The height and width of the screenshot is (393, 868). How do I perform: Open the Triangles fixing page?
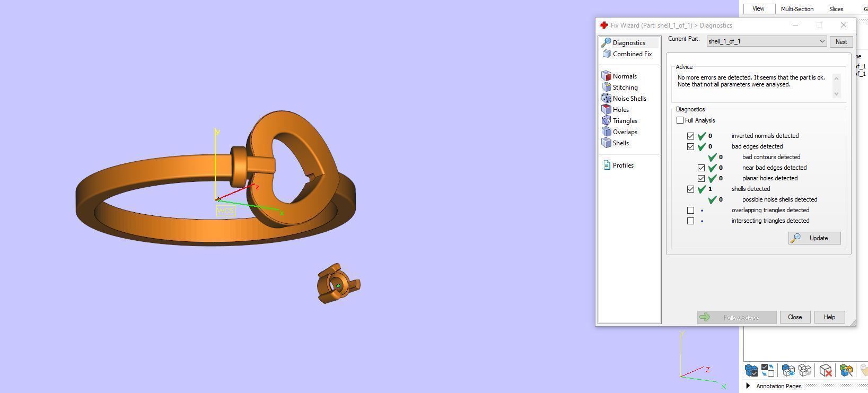click(620, 121)
